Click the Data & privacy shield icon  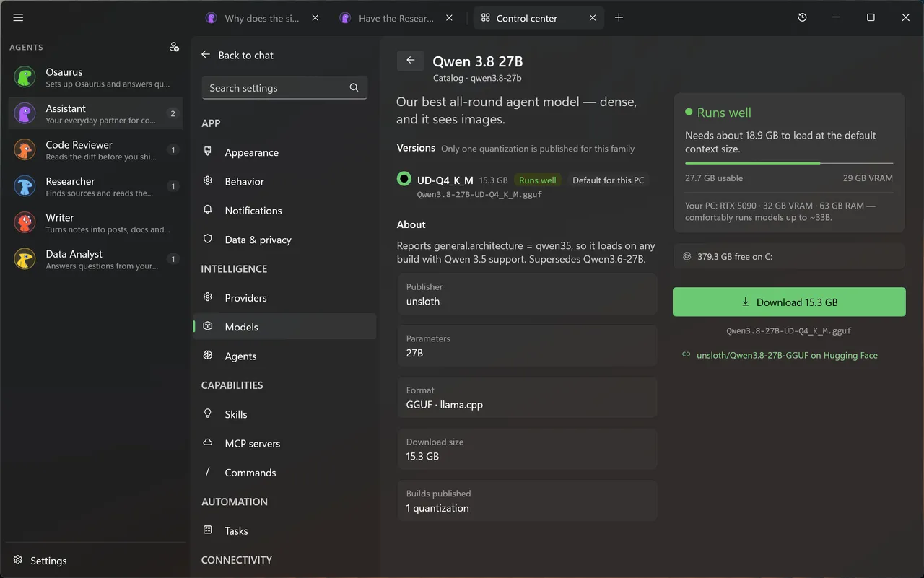coord(208,239)
